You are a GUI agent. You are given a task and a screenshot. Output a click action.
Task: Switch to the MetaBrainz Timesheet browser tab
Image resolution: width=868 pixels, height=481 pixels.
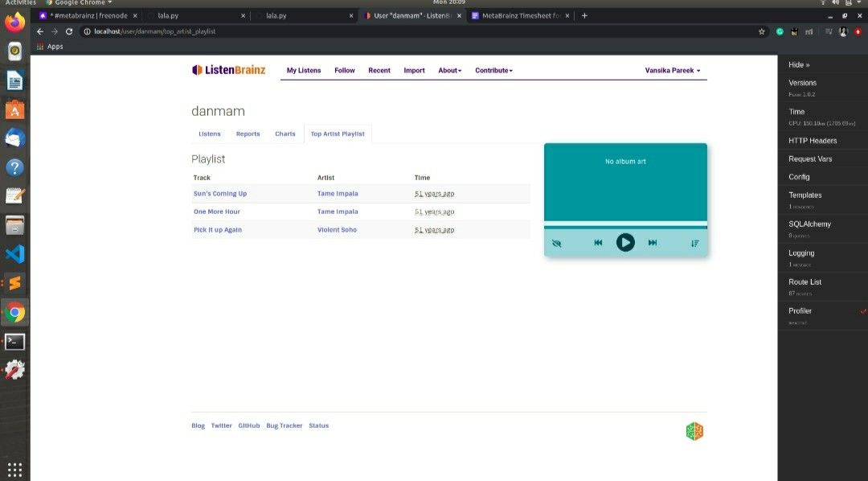pos(521,15)
